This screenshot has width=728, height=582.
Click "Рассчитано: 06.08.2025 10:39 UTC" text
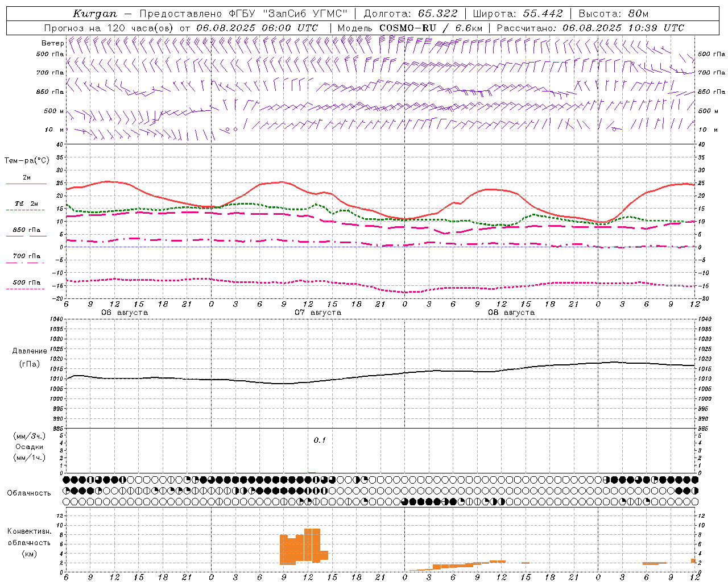click(590, 28)
